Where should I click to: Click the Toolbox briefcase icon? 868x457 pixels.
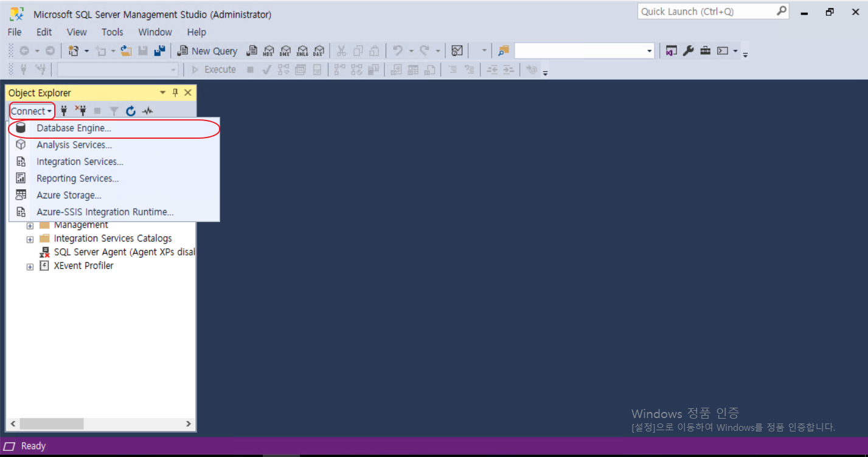pyautogui.click(x=705, y=51)
